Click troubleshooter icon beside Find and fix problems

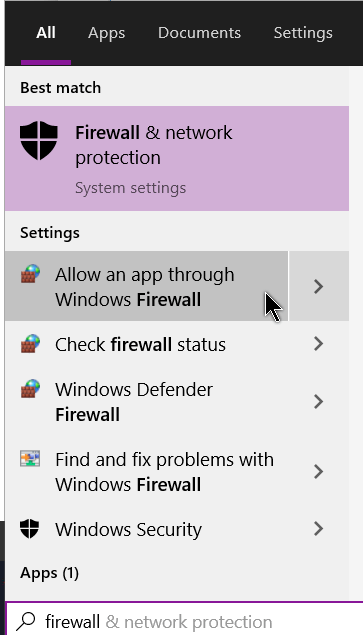30,459
